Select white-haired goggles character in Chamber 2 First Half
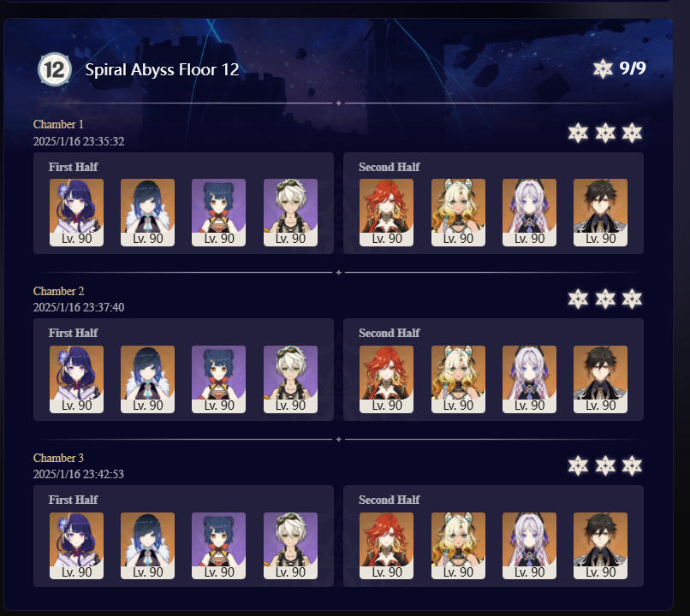The image size is (690, 616). tap(290, 379)
